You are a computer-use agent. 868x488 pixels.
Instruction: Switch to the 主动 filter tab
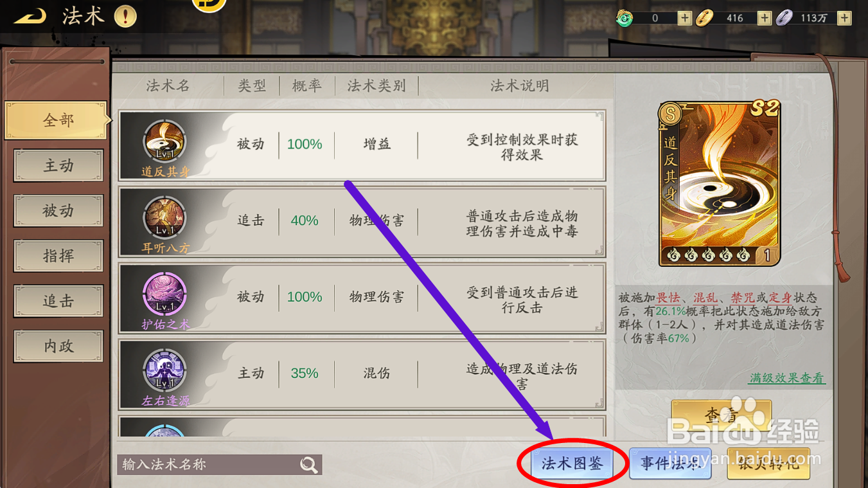click(58, 166)
